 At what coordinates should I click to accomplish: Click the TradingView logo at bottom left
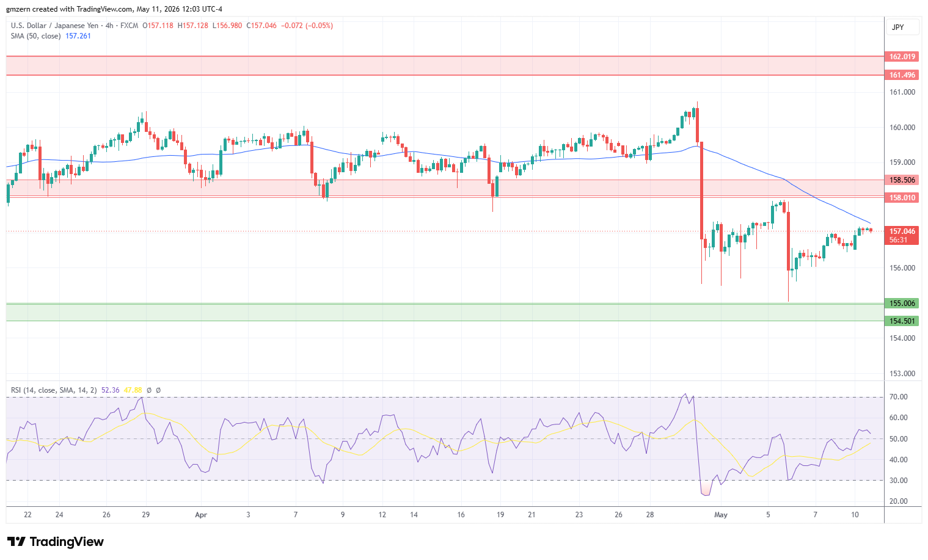pyautogui.click(x=56, y=542)
